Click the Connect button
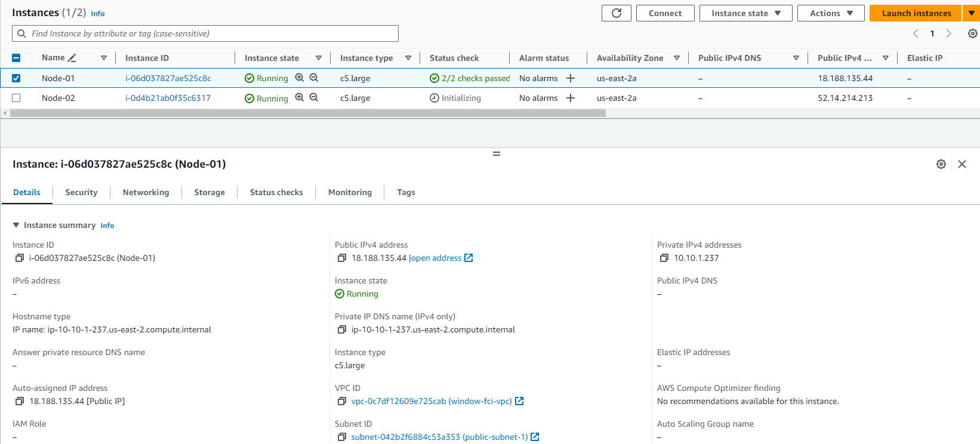The width and height of the screenshot is (980, 444). pyautogui.click(x=665, y=13)
